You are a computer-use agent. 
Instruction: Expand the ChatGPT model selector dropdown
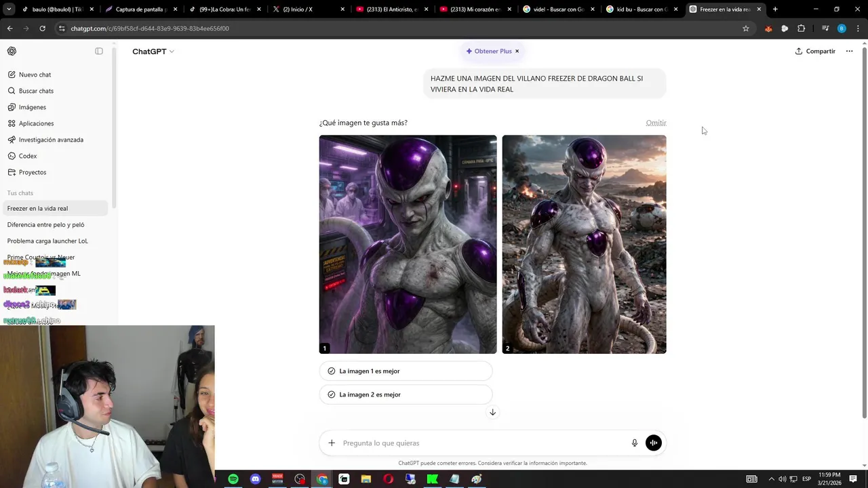pyautogui.click(x=153, y=52)
